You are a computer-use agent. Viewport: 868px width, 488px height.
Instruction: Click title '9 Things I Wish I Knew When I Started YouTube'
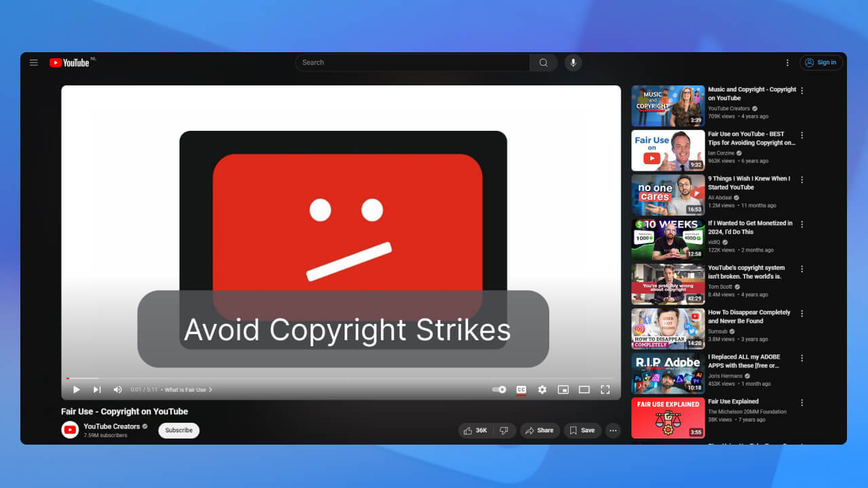[x=749, y=183]
